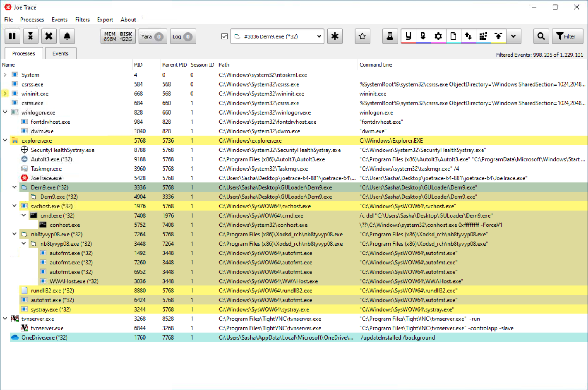Collapse the Dern9.exe PID 3336 node

point(14,187)
